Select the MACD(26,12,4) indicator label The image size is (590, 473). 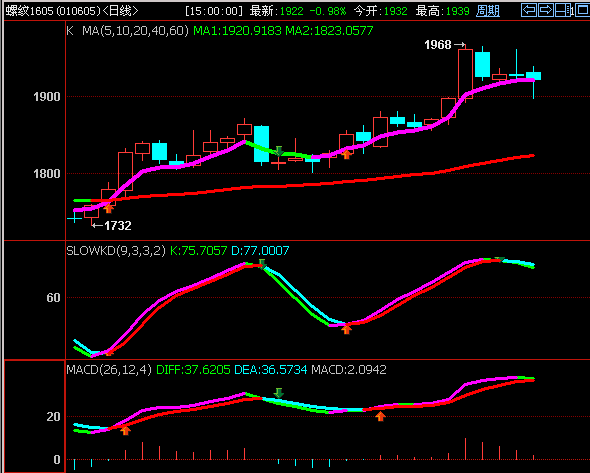109,370
